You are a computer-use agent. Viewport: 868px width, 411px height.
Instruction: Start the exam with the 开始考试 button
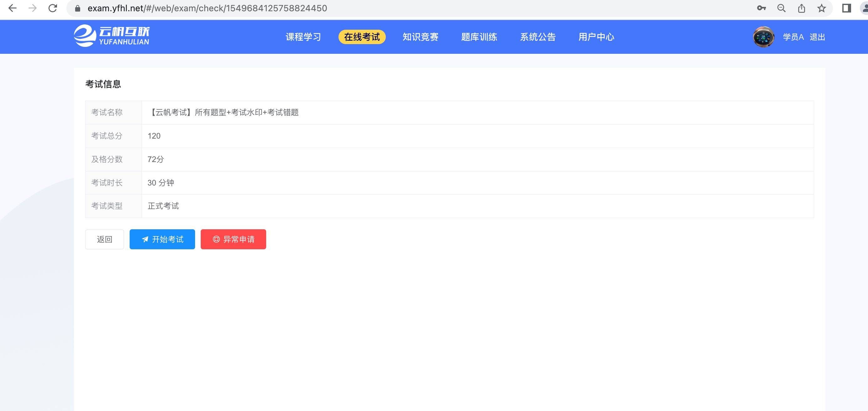(162, 239)
